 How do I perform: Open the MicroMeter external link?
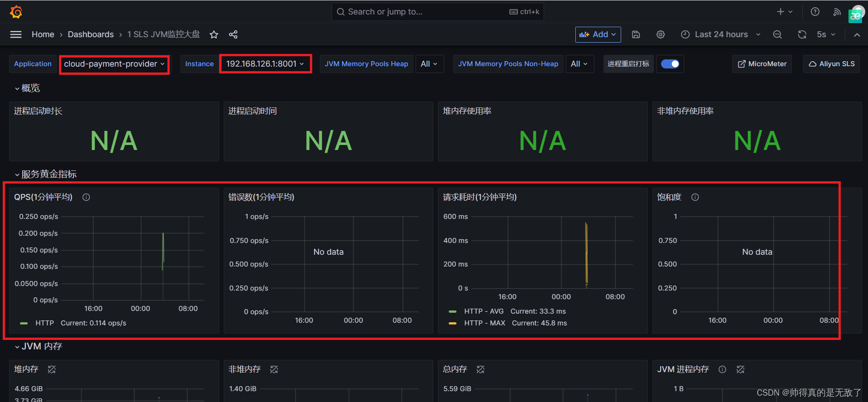[x=762, y=64]
